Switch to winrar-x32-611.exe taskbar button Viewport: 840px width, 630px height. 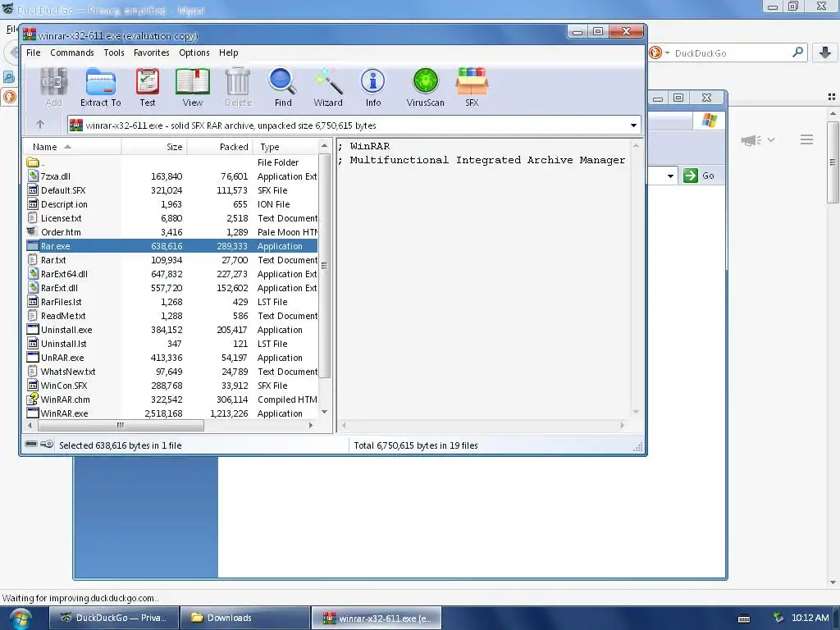click(x=376, y=618)
